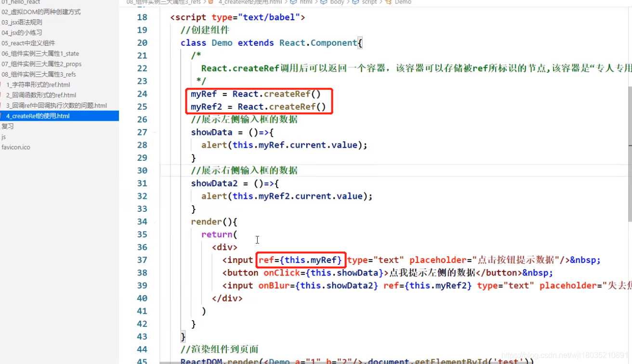Click the code myRef2 = React.createRef()
The image size is (632, 364).
point(258,106)
